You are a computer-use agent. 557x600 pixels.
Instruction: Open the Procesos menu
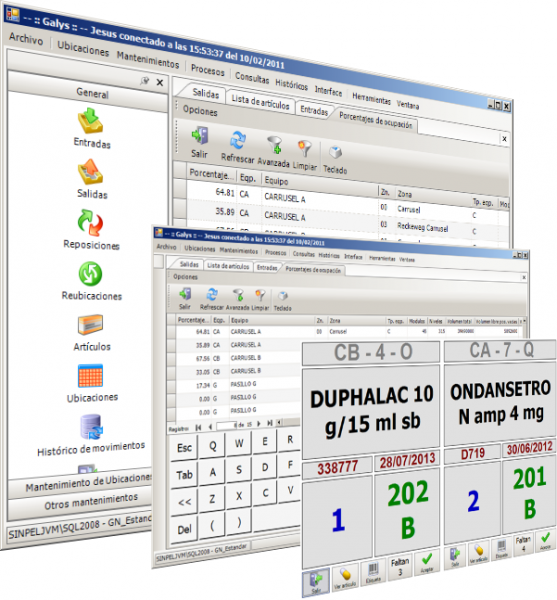[207, 70]
